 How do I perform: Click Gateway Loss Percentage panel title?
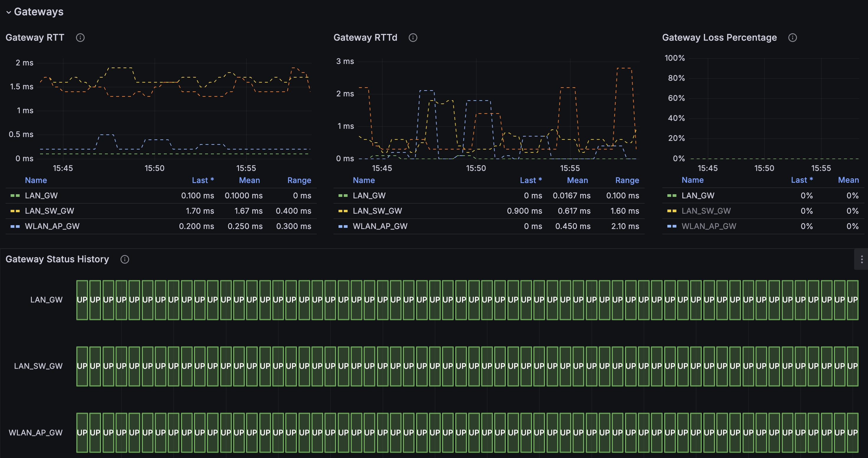pyautogui.click(x=719, y=37)
